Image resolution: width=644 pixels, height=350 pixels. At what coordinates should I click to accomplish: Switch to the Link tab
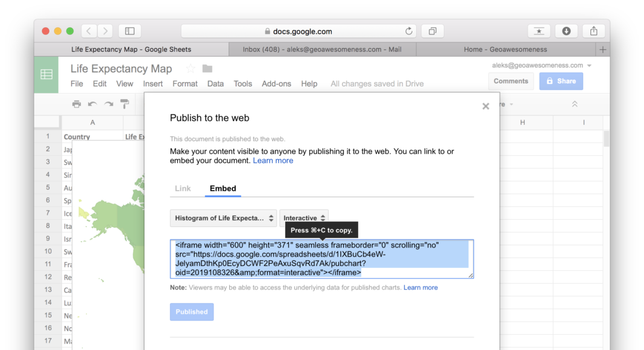(183, 188)
